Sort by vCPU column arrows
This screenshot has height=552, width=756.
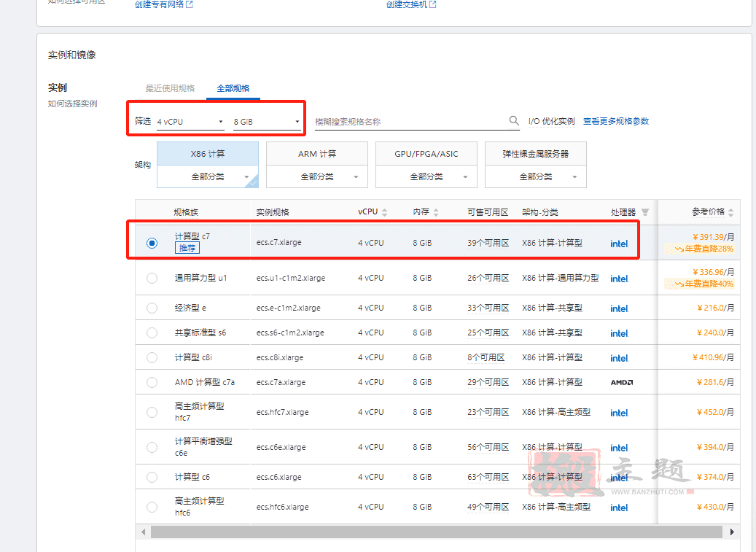[384, 212]
